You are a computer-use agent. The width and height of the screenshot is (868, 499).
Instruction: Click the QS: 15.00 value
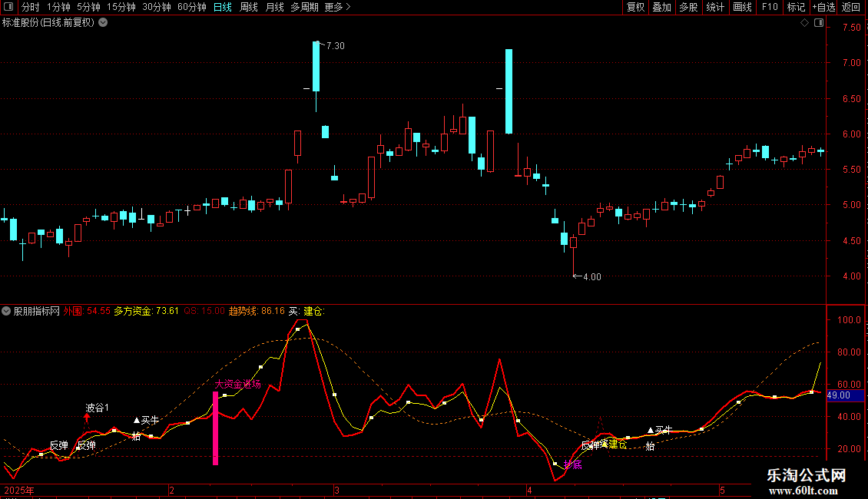click(204, 312)
